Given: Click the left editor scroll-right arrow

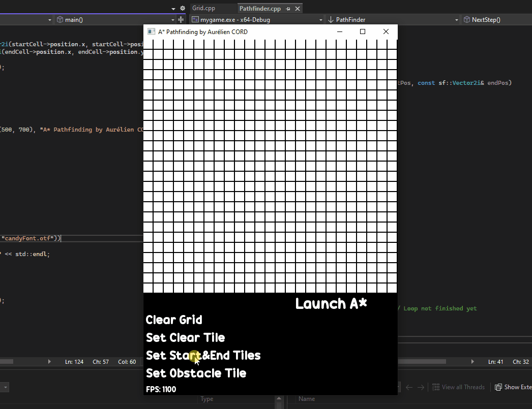Looking at the screenshot, I should (x=49, y=362).
